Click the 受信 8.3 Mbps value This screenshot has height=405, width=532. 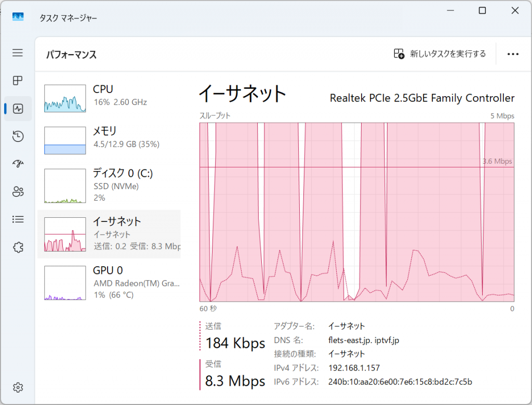click(235, 381)
